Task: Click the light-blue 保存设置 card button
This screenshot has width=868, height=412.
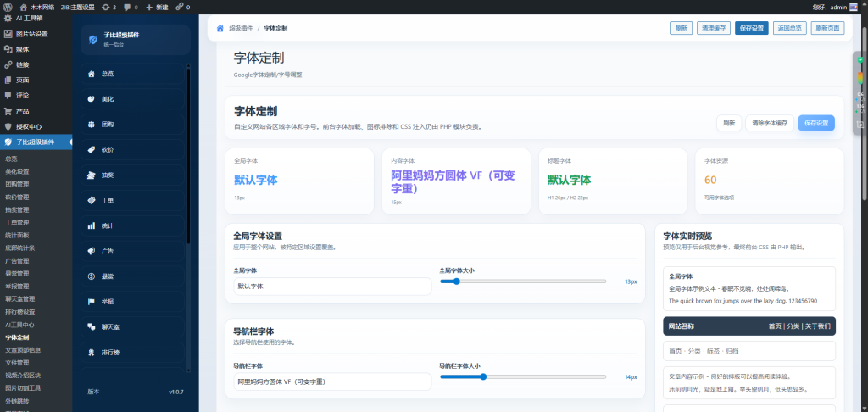Action: [816, 123]
